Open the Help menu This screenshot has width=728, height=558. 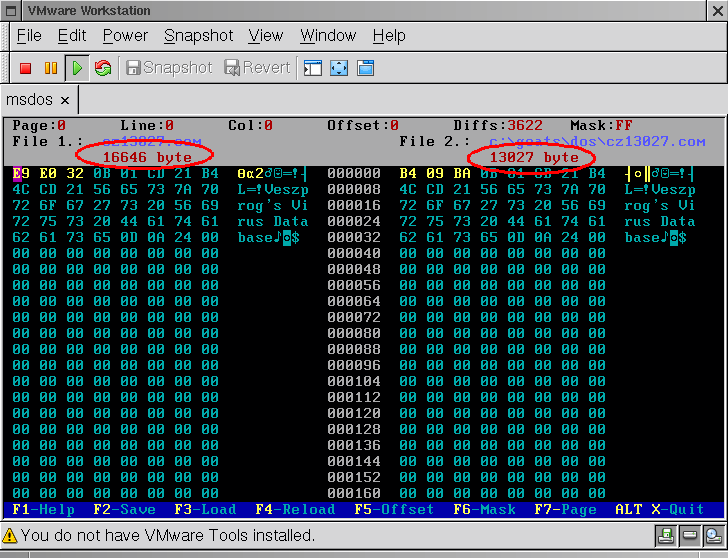[389, 36]
